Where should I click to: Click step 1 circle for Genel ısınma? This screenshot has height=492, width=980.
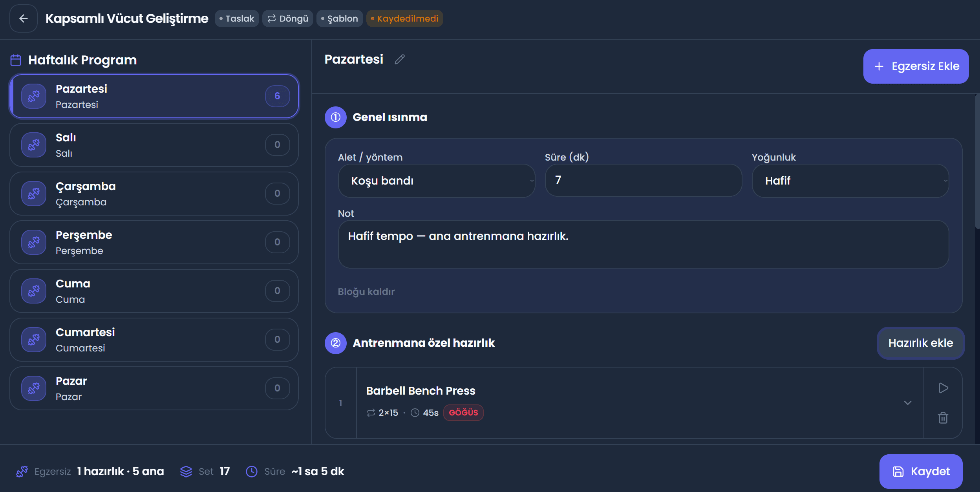[336, 117]
